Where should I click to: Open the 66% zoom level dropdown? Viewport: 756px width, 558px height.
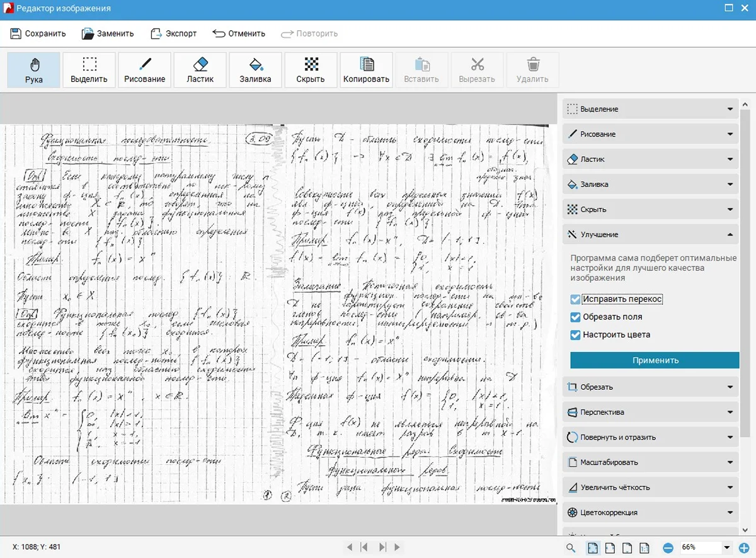[x=727, y=548]
